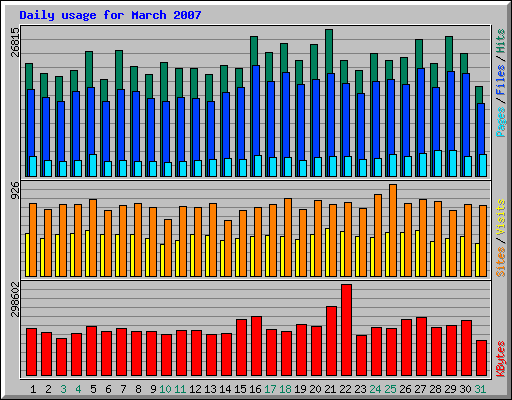Select green weekend day label 18
The width and height of the screenshot is (512, 400).
tap(285, 389)
